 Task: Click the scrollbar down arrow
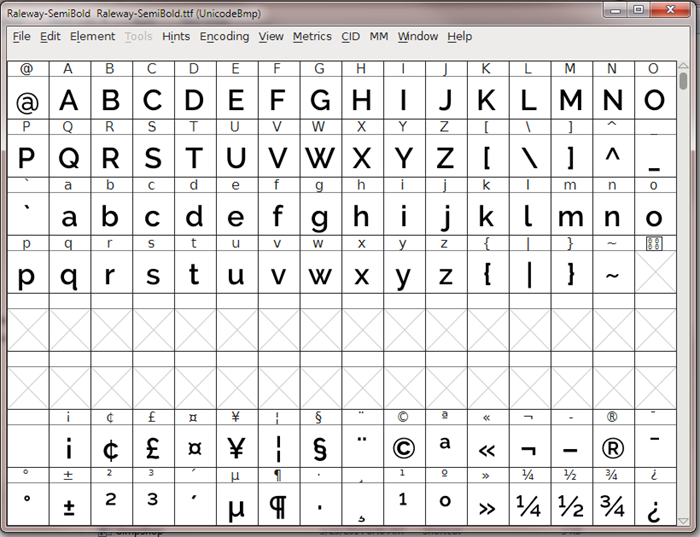point(683,521)
